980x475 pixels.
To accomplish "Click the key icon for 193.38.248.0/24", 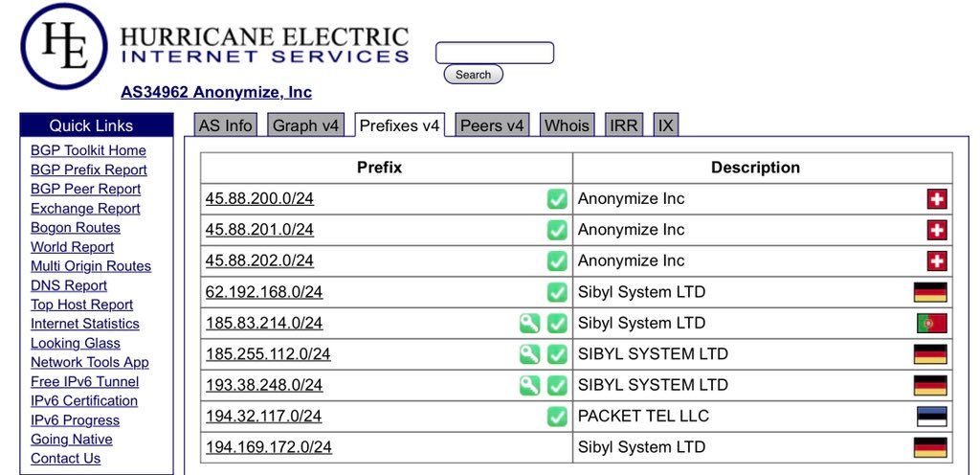I will click(x=529, y=385).
